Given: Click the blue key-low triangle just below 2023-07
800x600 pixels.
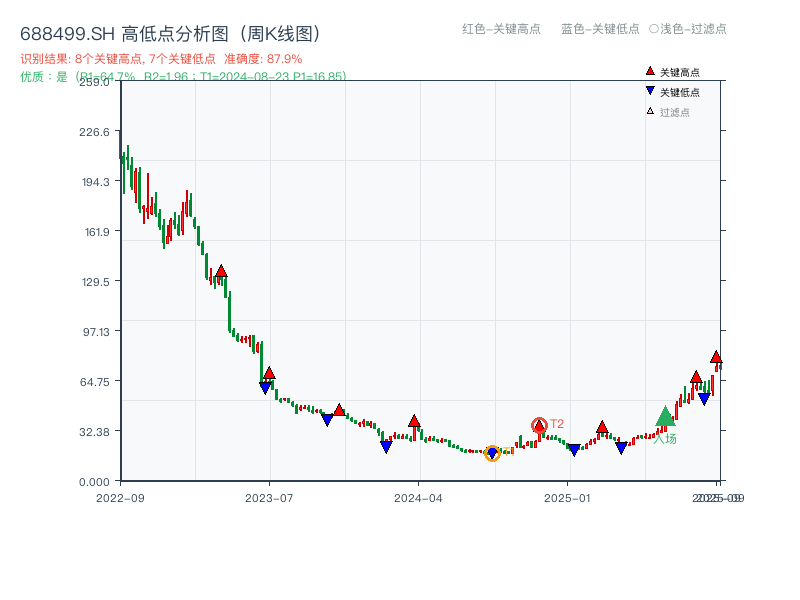Looking at the screenshot, I should coord(264,385).
